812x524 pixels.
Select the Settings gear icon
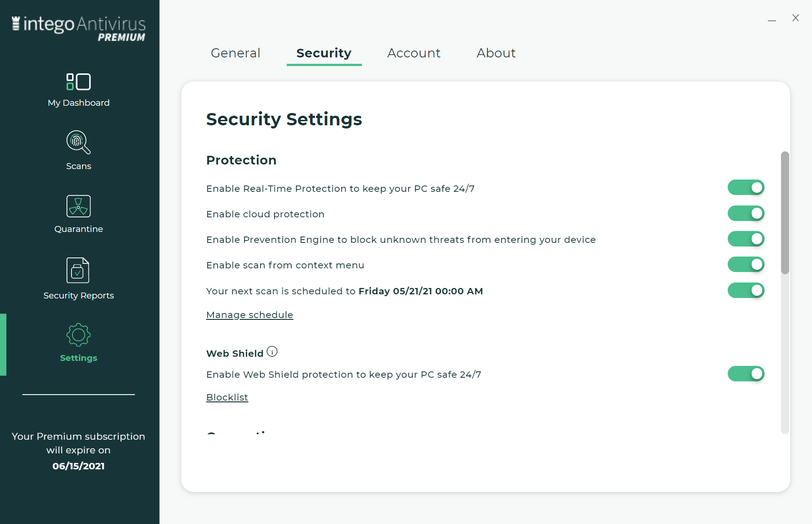(78, 335)
